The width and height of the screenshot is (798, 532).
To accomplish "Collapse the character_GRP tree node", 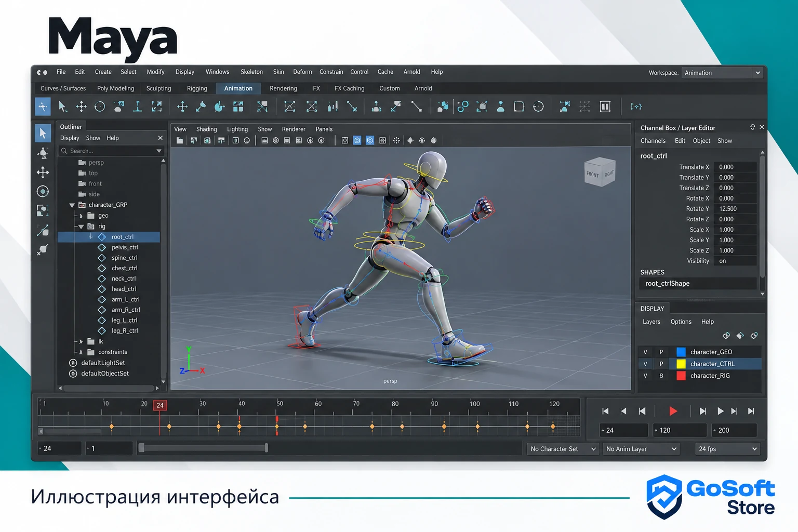I will tap(72, 205).
